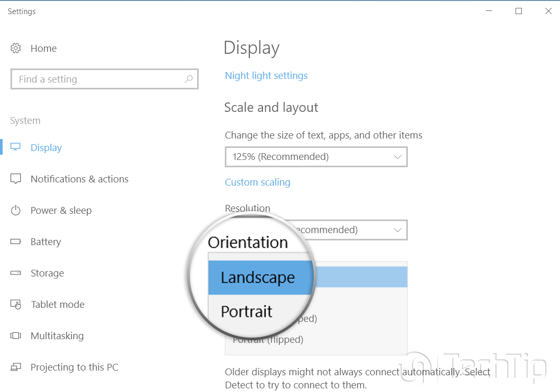Click the Projecting to this PC icon

tap(16, 367)
